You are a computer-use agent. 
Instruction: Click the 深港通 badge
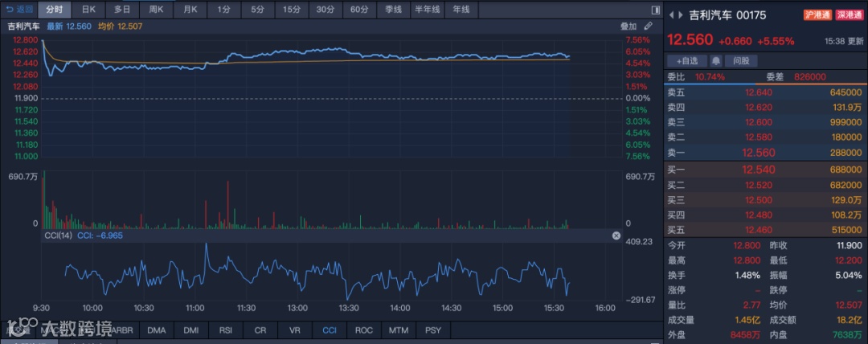click(849, 15)
